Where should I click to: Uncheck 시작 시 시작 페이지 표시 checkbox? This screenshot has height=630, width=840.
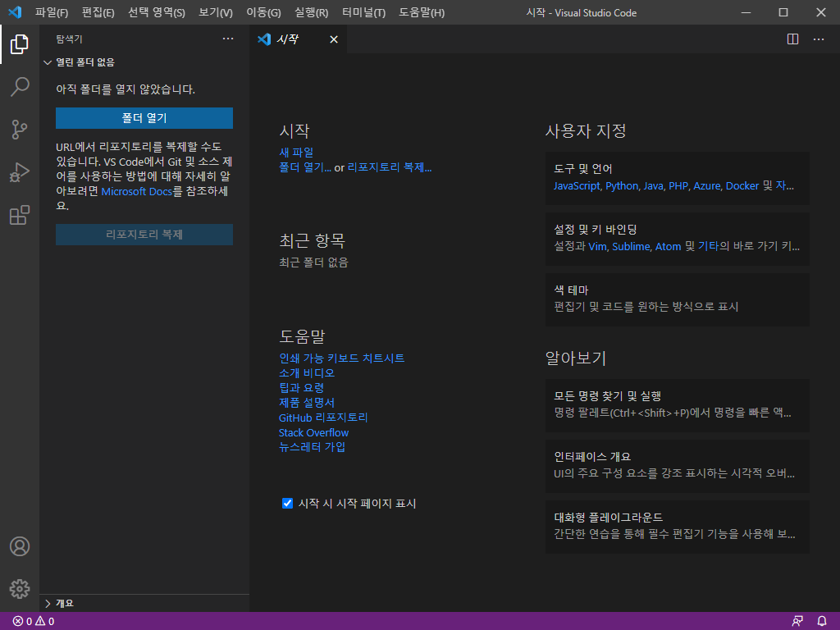pyautogui.click(x=288, y=503)
